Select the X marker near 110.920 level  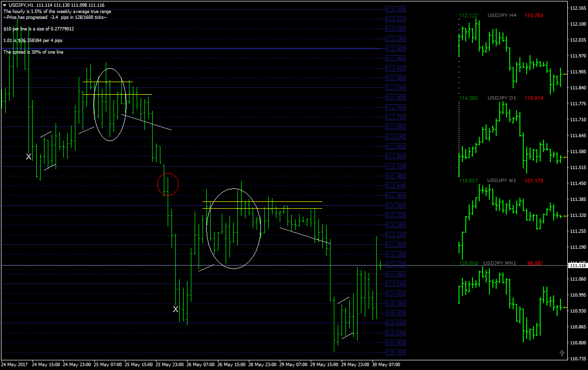(176, 309)
